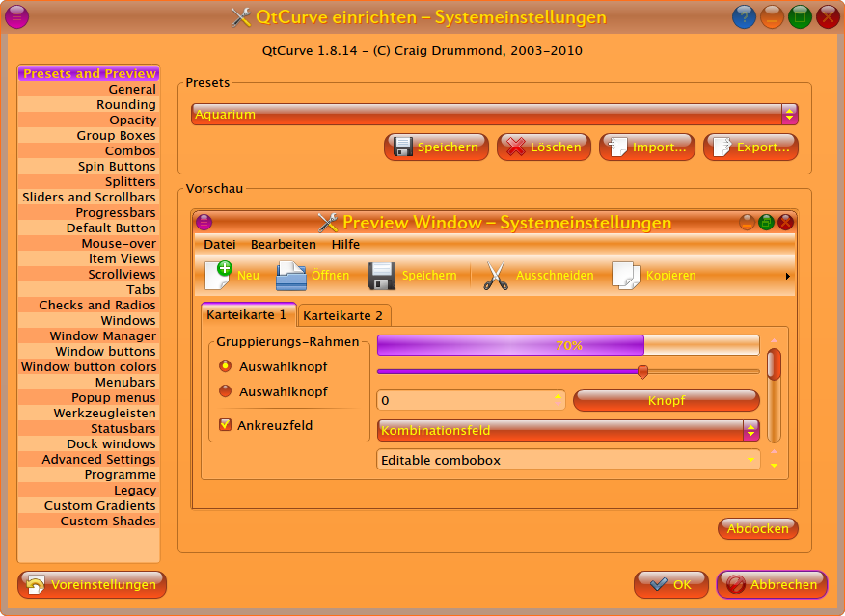The height and width of the screenshot is (616, 845).
Task: Click the preview vertical scrollbar handle
Action: [x=774, y=364]
